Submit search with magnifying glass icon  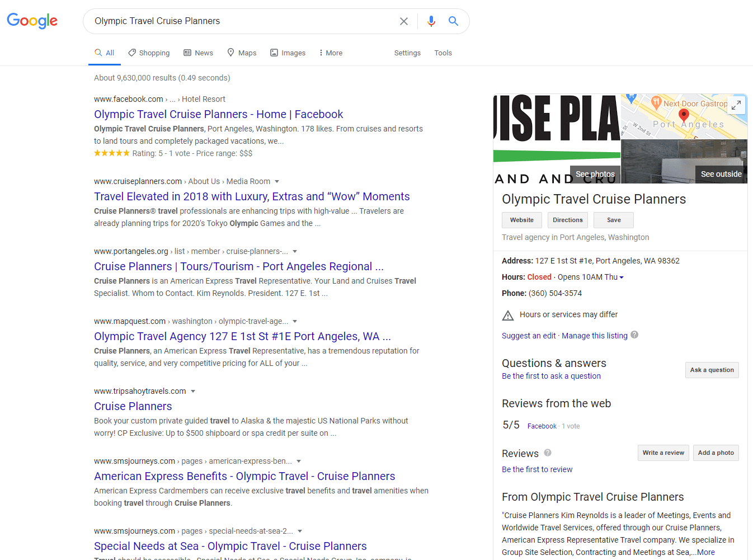[x=454, y=21]
